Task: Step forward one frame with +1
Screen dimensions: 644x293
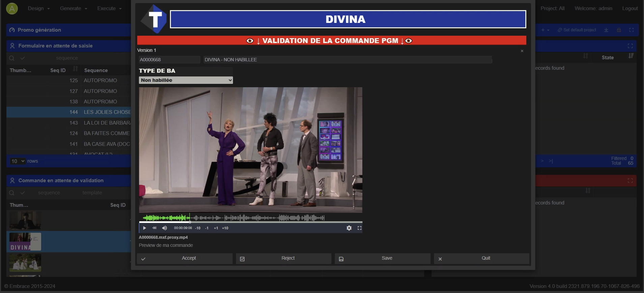Action: [216, 228]
